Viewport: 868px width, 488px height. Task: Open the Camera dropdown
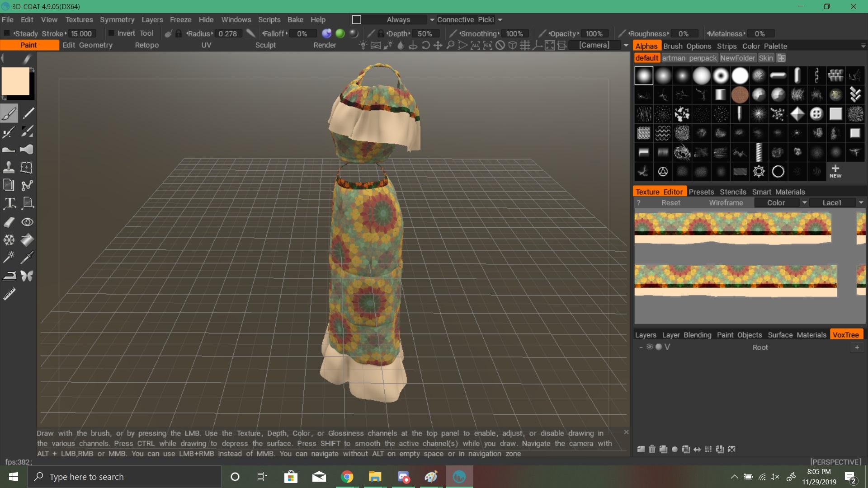tap(626, 45)
